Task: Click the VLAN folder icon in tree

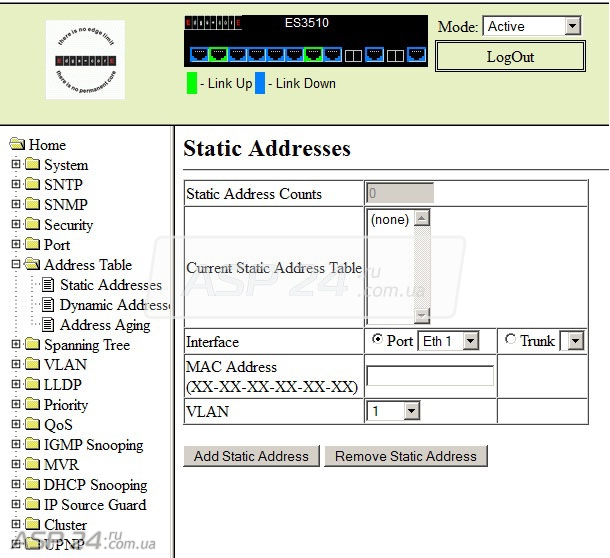Action: coord(32,364)
